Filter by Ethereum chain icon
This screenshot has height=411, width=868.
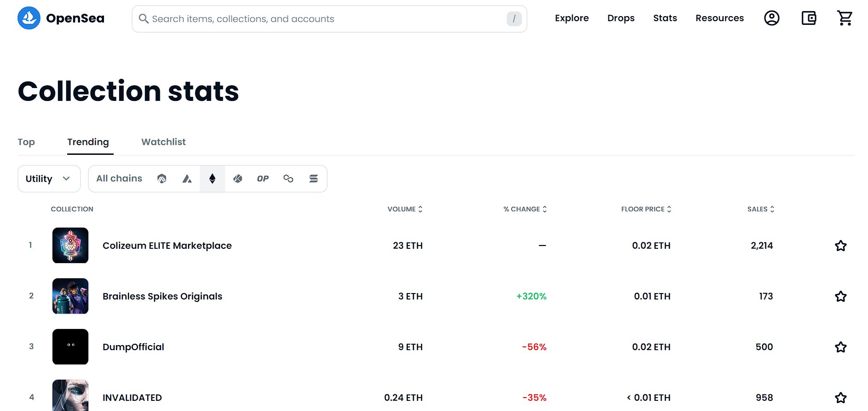coord(212,179)
